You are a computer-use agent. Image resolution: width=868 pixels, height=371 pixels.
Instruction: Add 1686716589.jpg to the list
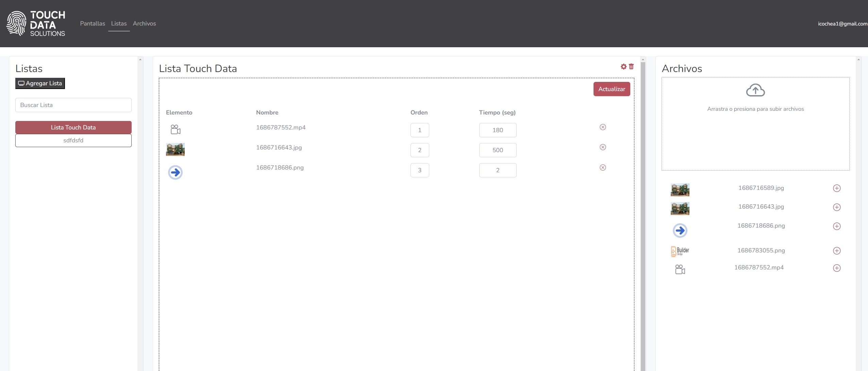coord(837,188)
